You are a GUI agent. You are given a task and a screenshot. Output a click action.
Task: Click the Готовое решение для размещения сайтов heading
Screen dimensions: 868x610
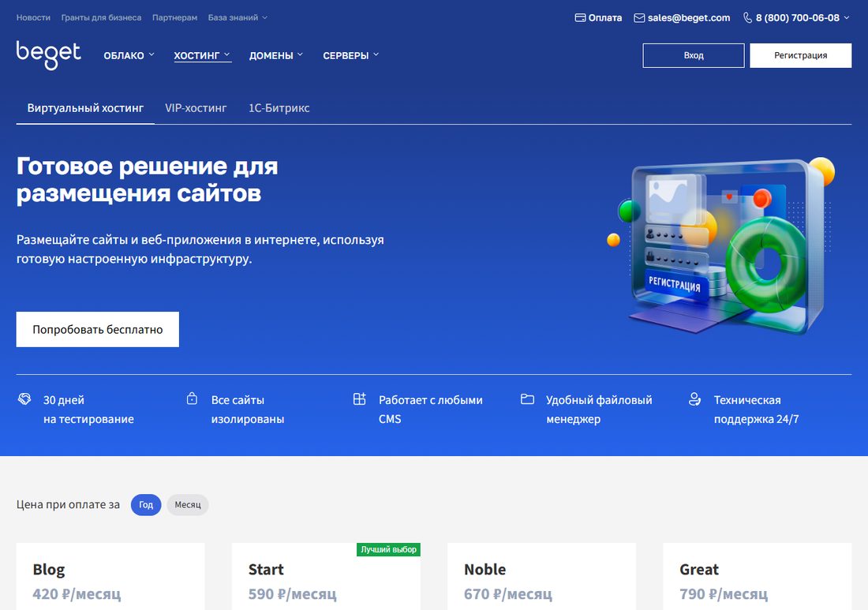[x=148, y=180]
